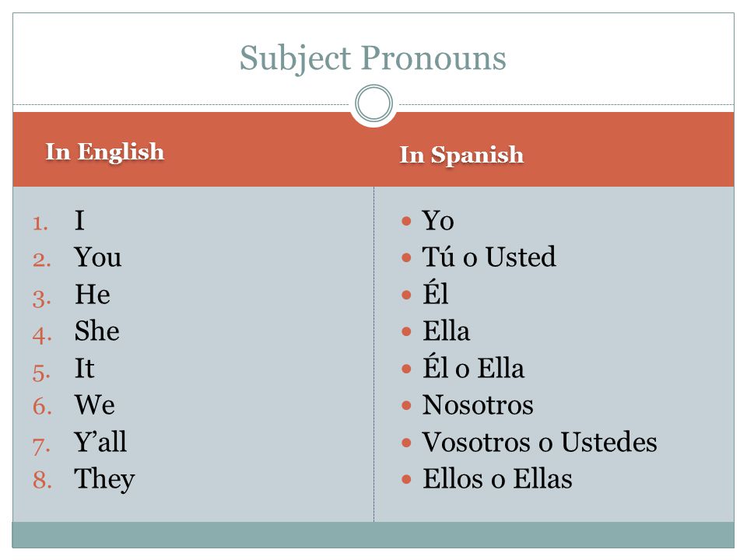Viewport: 747px width, 560px height.
Task: Select the In English column header
Action: pyautogui.click(x=105, y=152)
